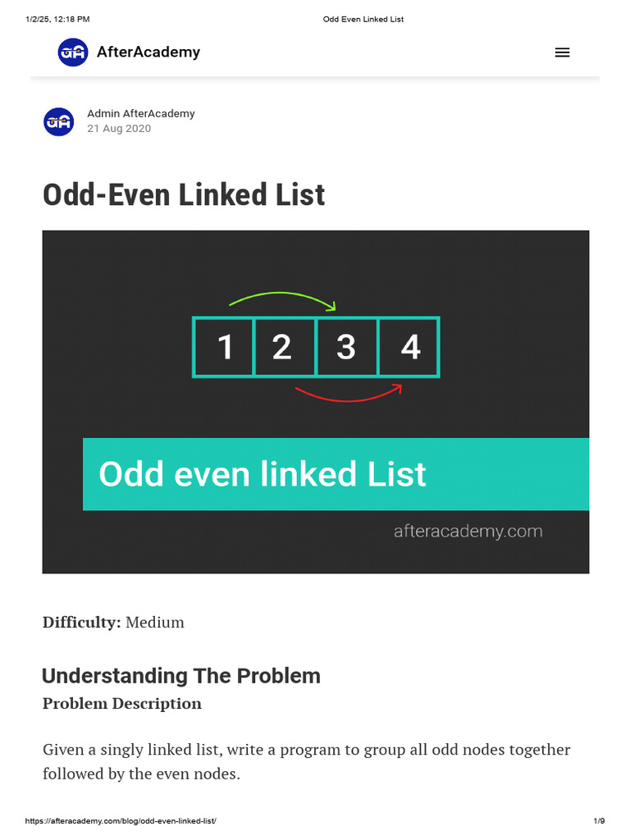
Task: Select node box numbered 1 in diagram
Action: [x=224, y=347]
